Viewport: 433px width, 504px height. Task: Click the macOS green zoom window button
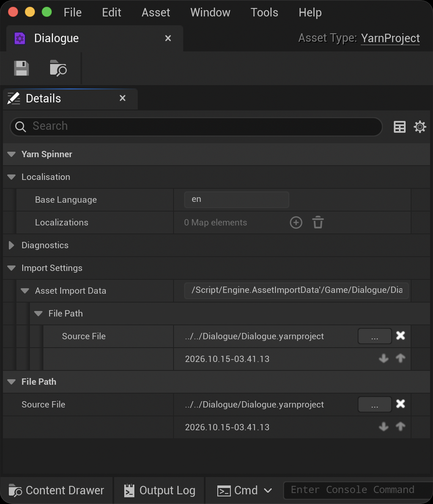[47, 12]
